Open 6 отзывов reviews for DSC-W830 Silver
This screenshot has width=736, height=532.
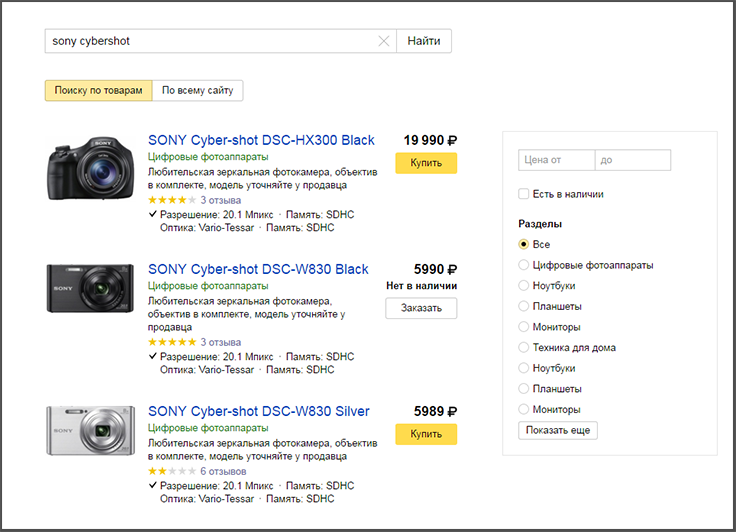[223, 471]
